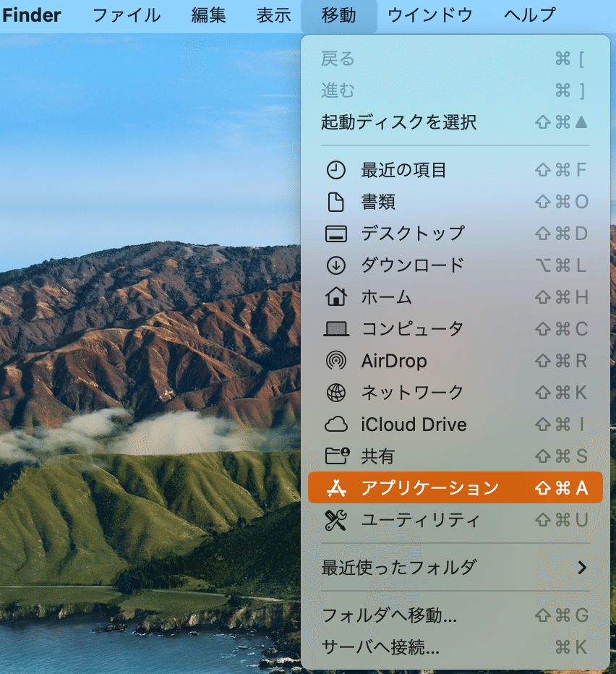Click the document icon beside 書類
The image size is (616, 674).
335,202
